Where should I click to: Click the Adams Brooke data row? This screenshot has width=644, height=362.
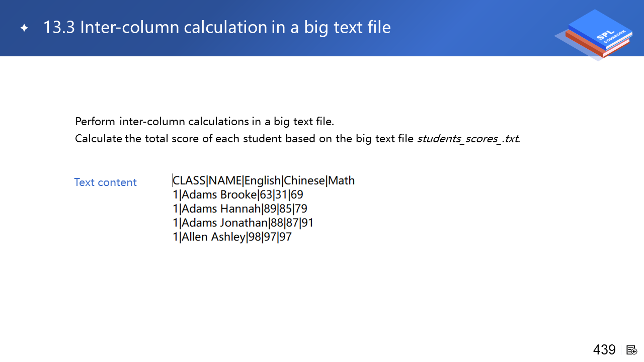238,195
